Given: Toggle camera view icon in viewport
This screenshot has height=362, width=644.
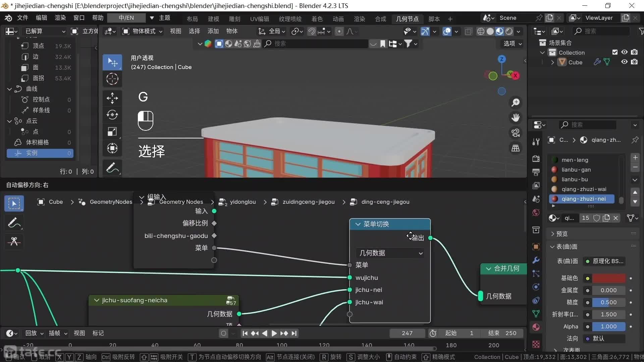Looking at the screenshot, I should (516, 133).
